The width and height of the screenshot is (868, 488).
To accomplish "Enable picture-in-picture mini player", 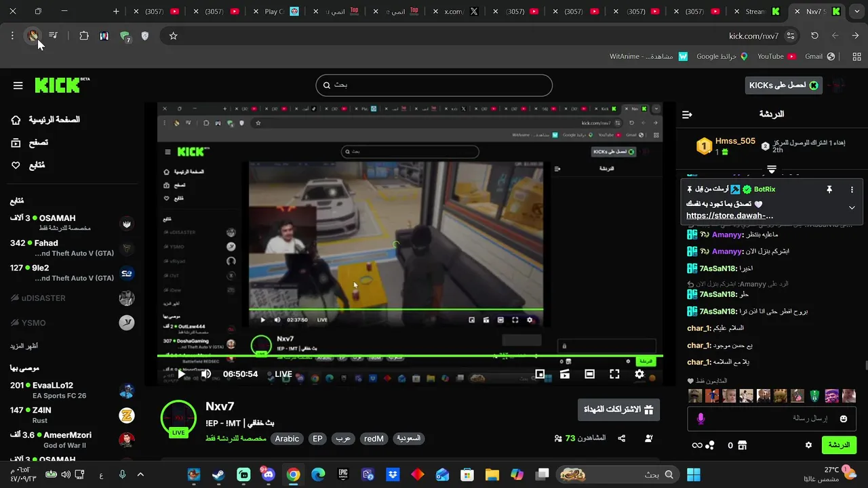I will tap(540, 373).
